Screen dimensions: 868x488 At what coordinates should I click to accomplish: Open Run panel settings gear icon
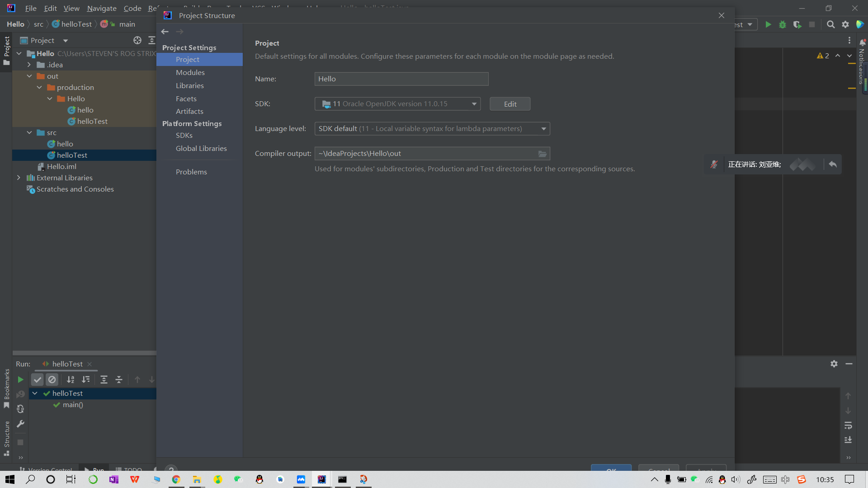pos(834,364)
